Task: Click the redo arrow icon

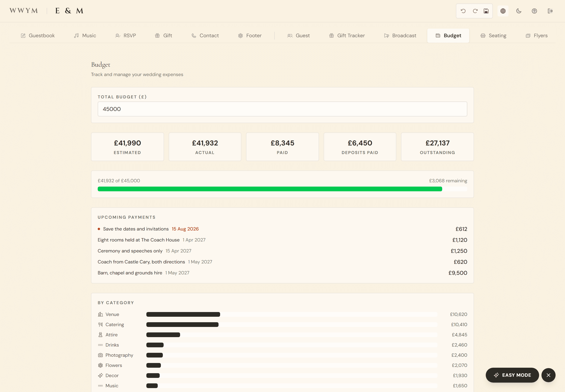Action: 475,11
